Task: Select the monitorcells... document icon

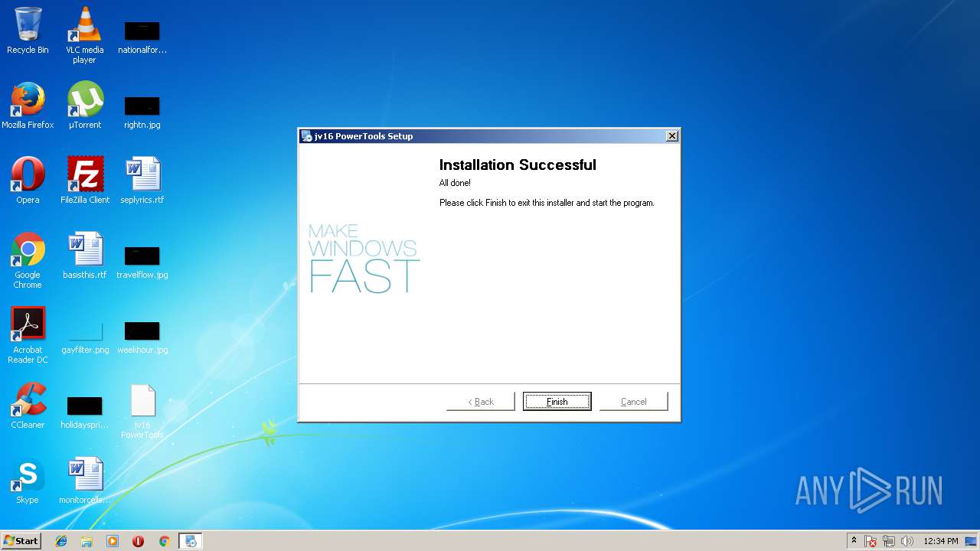Action: [85, 481]
